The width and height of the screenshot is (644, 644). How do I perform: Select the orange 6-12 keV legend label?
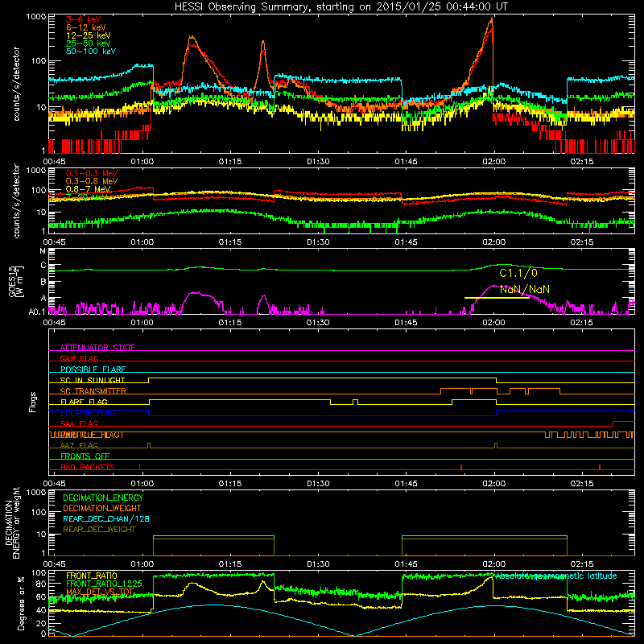click(86, 27)
